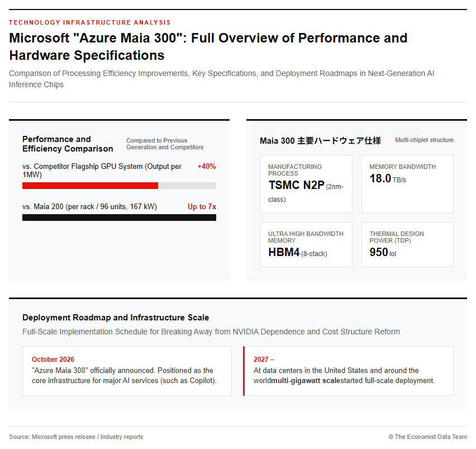Click the subtitle about next-generation AI inference chips
The image size is (476, 449).
[x=222, y=79]
